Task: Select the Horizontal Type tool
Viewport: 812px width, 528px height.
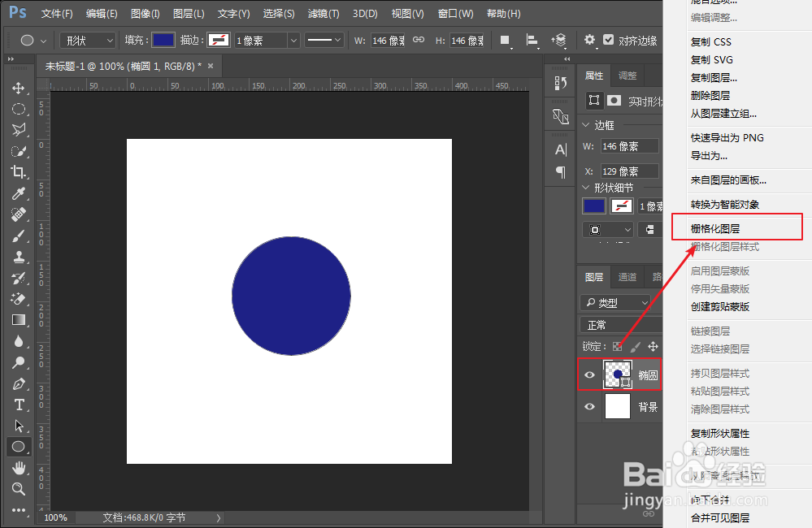Action: (x=19, y=405)
